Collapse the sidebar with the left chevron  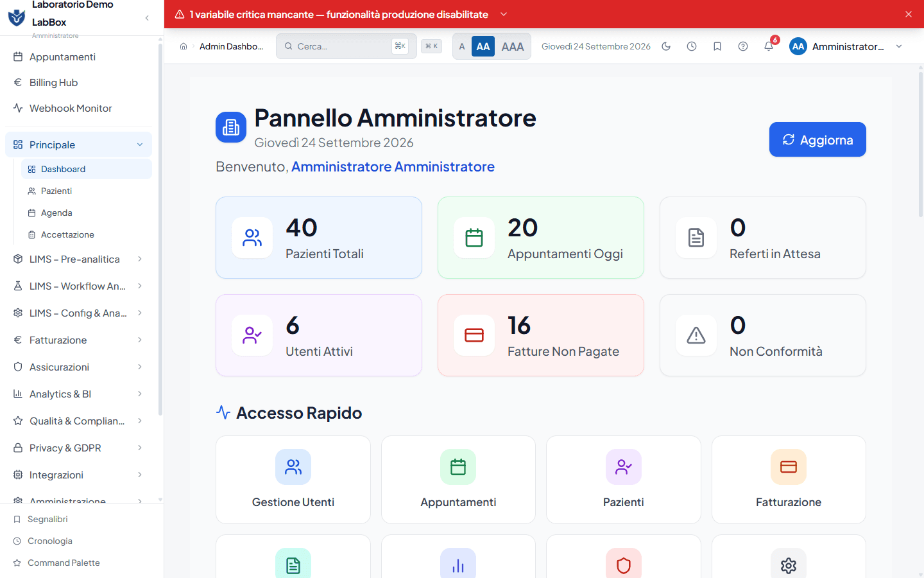pyautogui.click(x=147, y=18)
